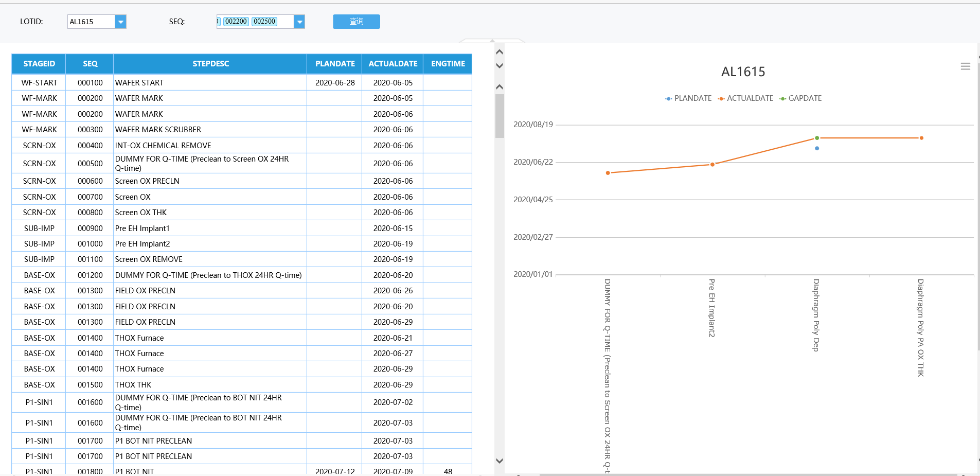Image resolution: width=980 pixels, height=476 pixels.
Task: Click orange point at DUMMY FOR Q-TIME
Action: (x=608, y=173)
